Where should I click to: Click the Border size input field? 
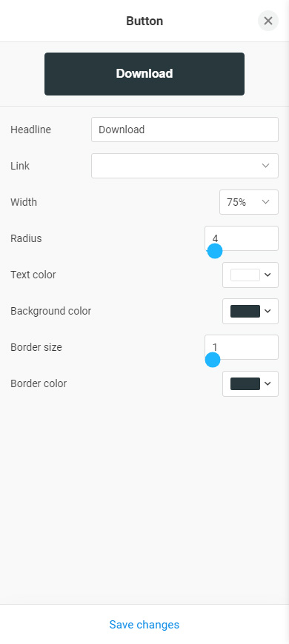pos(242,347)
